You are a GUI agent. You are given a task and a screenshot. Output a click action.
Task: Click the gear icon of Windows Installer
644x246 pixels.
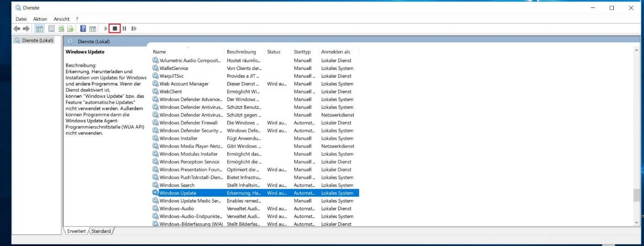coord(155,138)
